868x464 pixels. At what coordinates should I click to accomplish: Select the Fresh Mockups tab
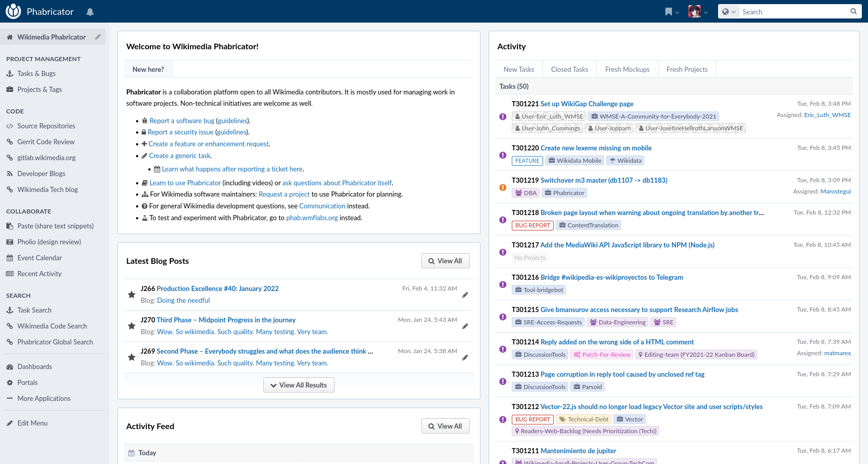coord(627,69)
